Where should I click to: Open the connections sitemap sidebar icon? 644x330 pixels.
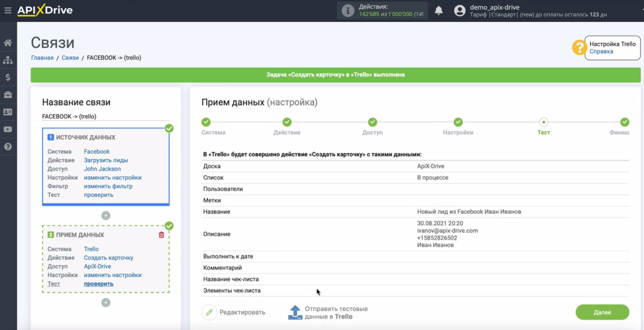8,60
